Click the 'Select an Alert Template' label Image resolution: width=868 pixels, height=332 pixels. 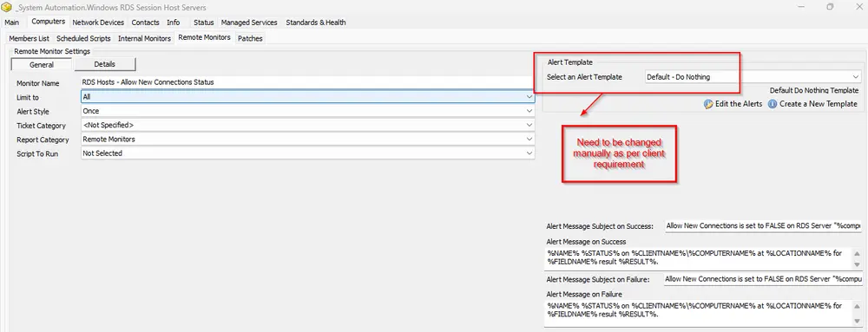pyautogui.click(x=584, y=77)
